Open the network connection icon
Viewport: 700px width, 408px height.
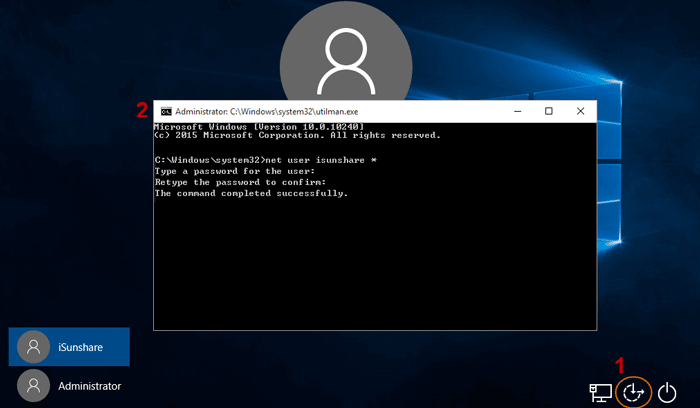click(x=600, y=393)
